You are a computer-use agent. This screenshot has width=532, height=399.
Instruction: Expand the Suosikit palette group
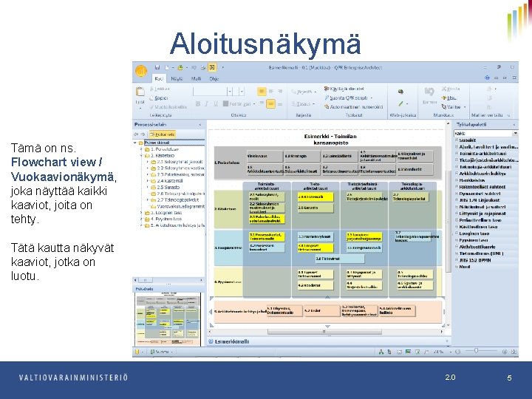pos(457,140)
